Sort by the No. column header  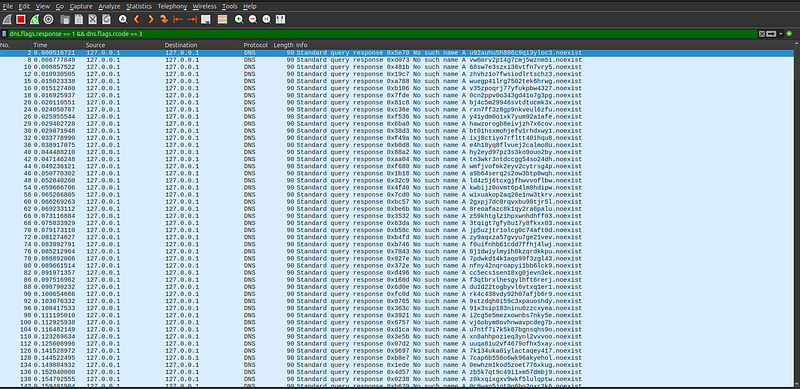coord(15,45)
